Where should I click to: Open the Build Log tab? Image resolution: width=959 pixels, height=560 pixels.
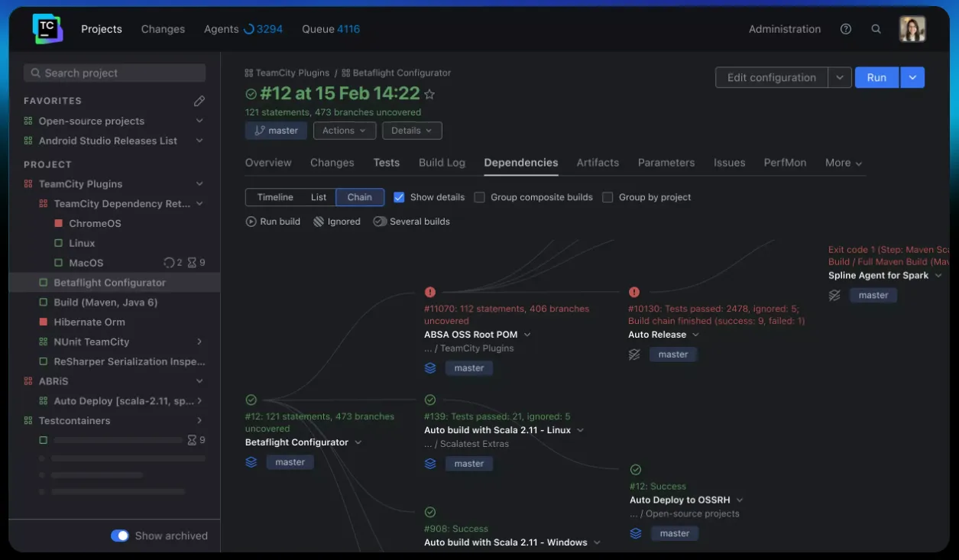(442, 163)
